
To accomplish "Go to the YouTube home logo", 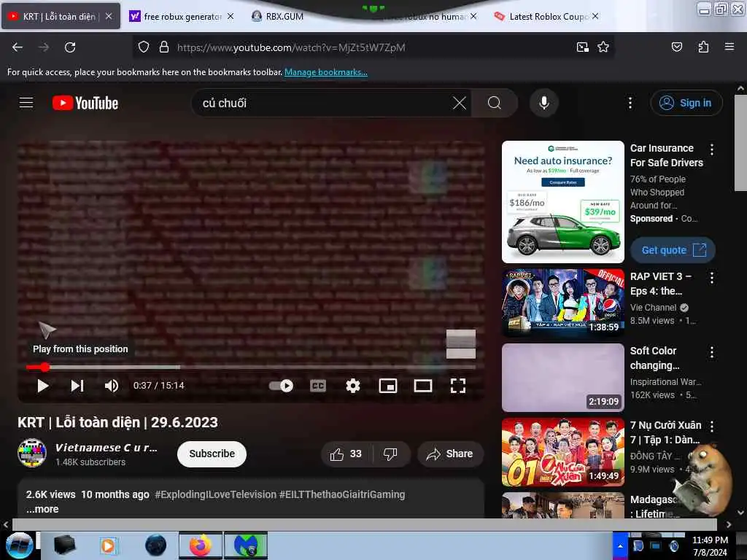I will coord(85,103).
